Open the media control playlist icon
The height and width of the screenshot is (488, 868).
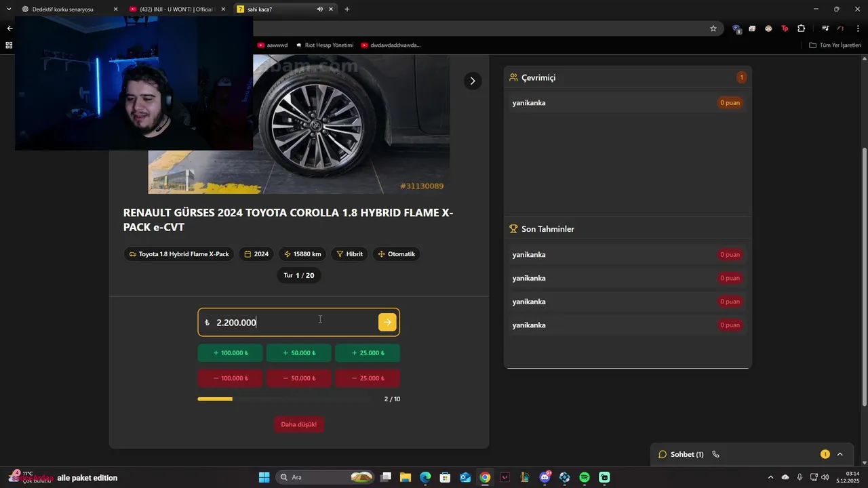click(825, 28)
